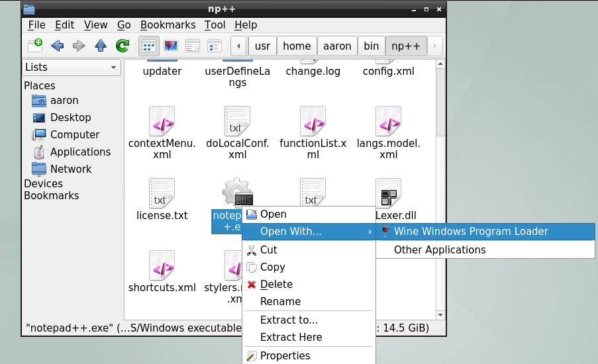Switch to thumbnail view mode
Screen dimensions: 598x364
coord(171,46)
